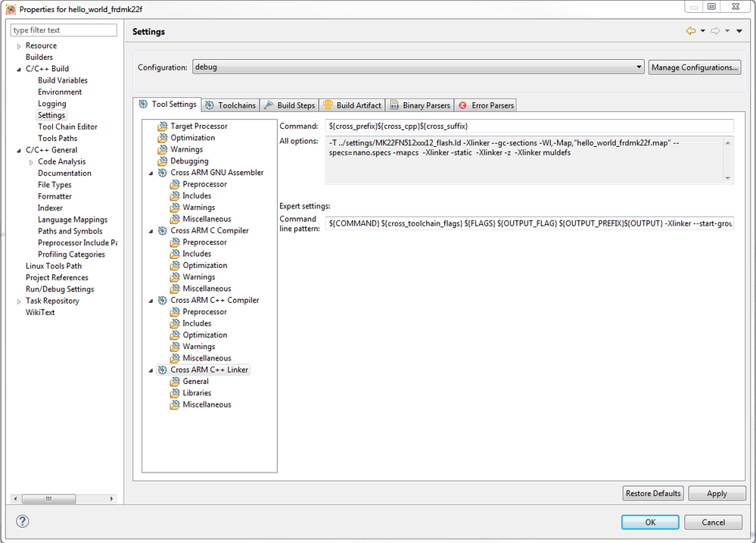This screenshot has width=756, height=543.
Task: Click the Binary Parsers tab icon
Action: pos(394,105)
